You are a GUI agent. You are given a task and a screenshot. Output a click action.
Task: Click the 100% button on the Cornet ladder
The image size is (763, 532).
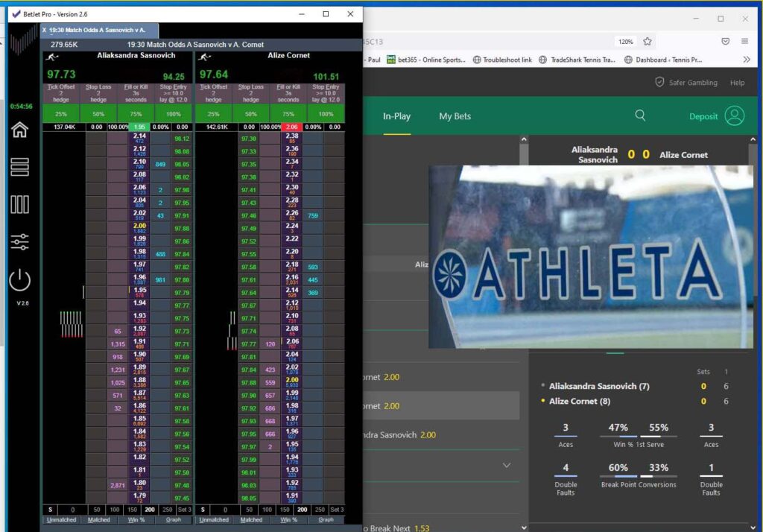coord(326,114)
